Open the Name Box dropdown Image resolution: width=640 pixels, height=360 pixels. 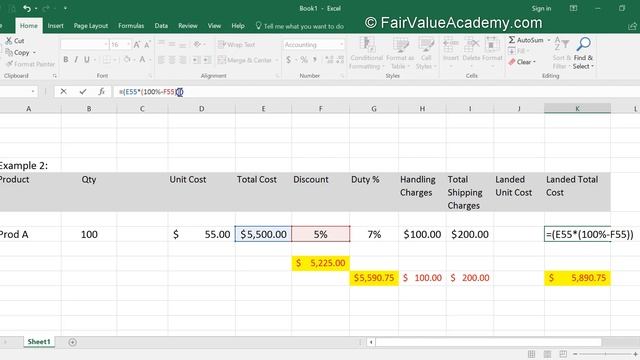(x=33, y=92)
